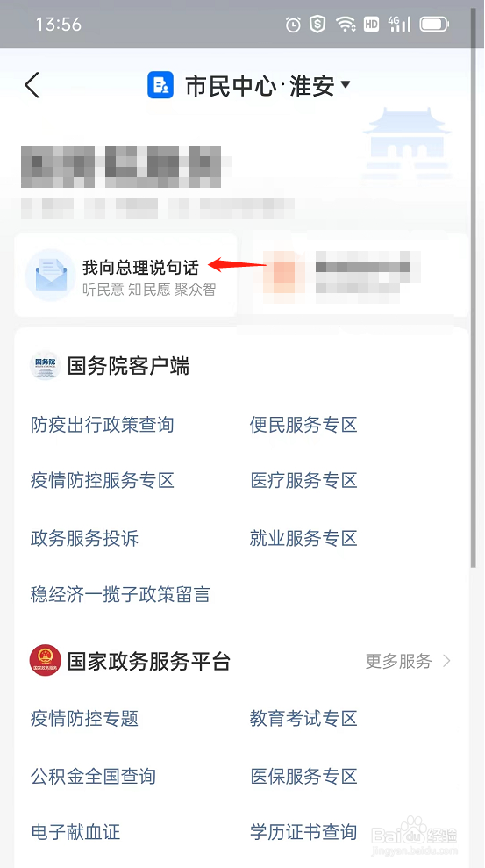Tap the Wi-Fi status bar icon
The width and height of the screenshot is (485, 868).
[x=346, y=24]
